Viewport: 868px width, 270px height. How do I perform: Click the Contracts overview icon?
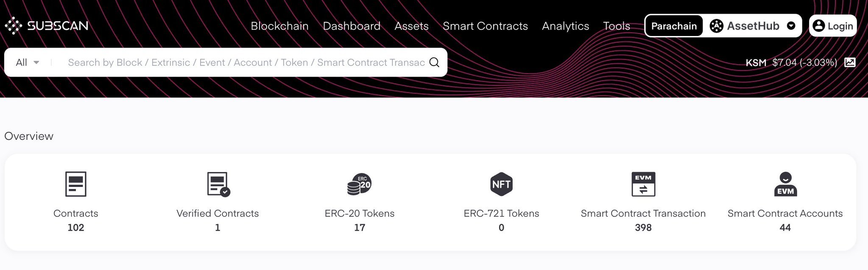[x=76, y=184]
